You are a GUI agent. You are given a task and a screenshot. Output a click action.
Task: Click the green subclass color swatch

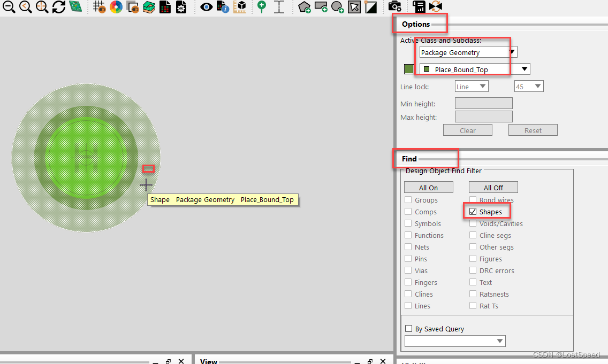[409, 69]
